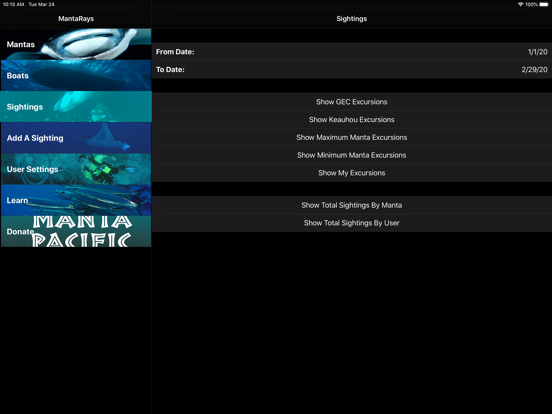The image size is (552, 414).
Task: Open Add A Sighting section
Action: pyautogui.click(x=76, y=138)
